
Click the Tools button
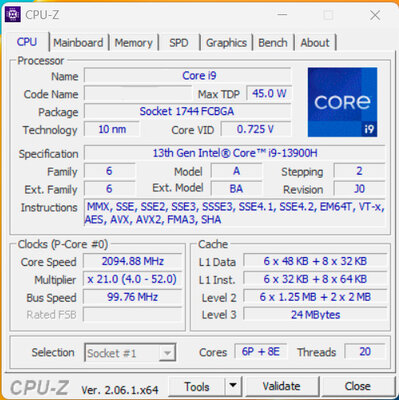tap(197, 386)
